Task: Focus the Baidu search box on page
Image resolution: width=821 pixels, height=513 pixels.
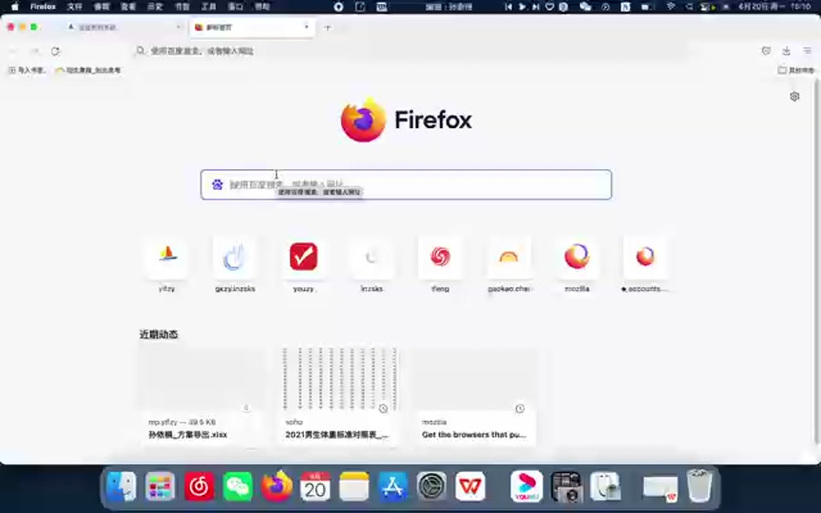Action: (x=406, y=184)
